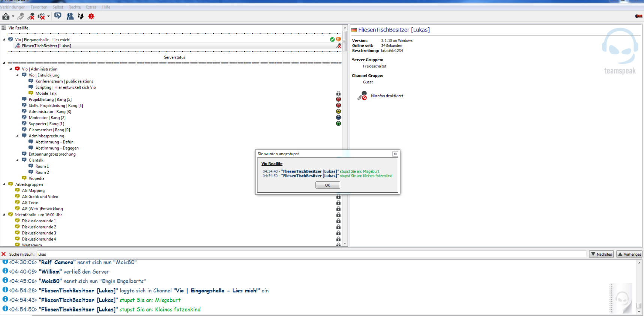
Task: Select the 'Clanmember | Rang [0]' channel
Action: pyautogui.click(x=49, y=130)
